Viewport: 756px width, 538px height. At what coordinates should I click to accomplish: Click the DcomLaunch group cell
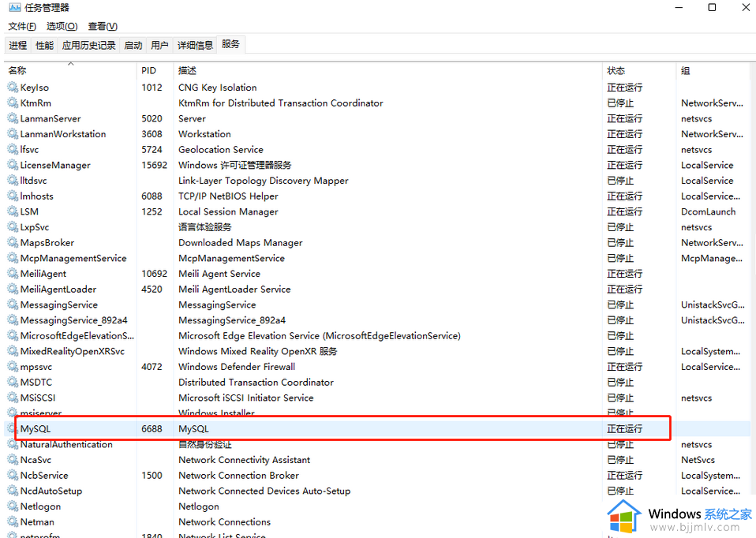pos(709,211)
